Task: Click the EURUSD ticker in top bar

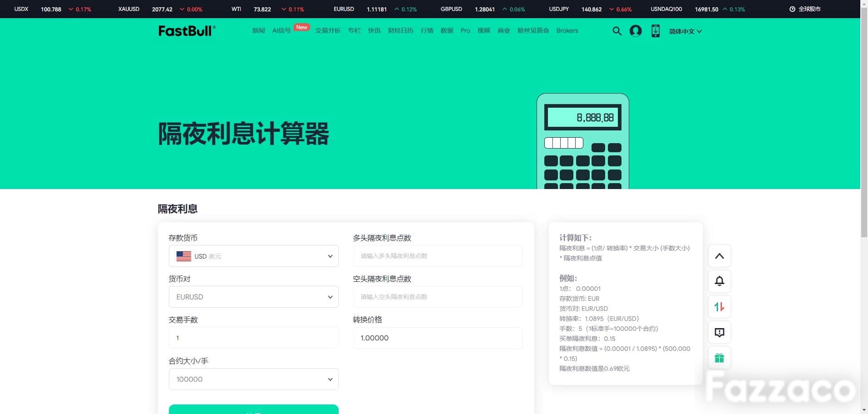Action: [375, 9]
